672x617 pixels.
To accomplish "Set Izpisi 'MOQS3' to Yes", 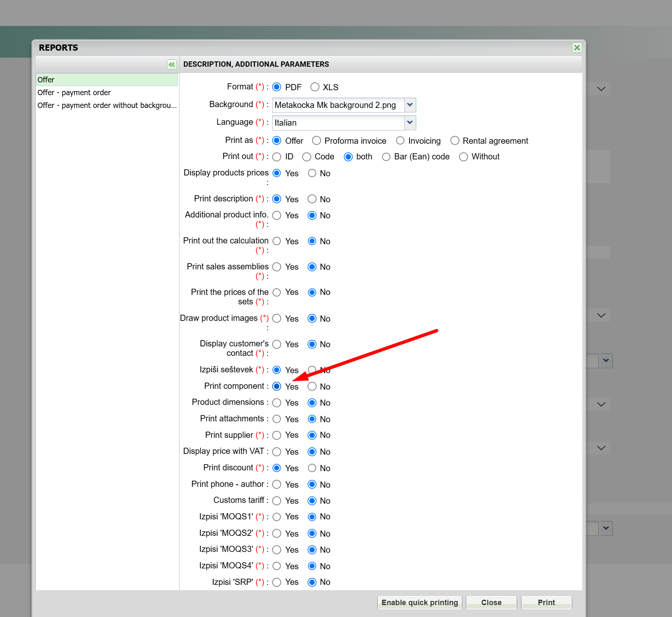I will 277,550.
